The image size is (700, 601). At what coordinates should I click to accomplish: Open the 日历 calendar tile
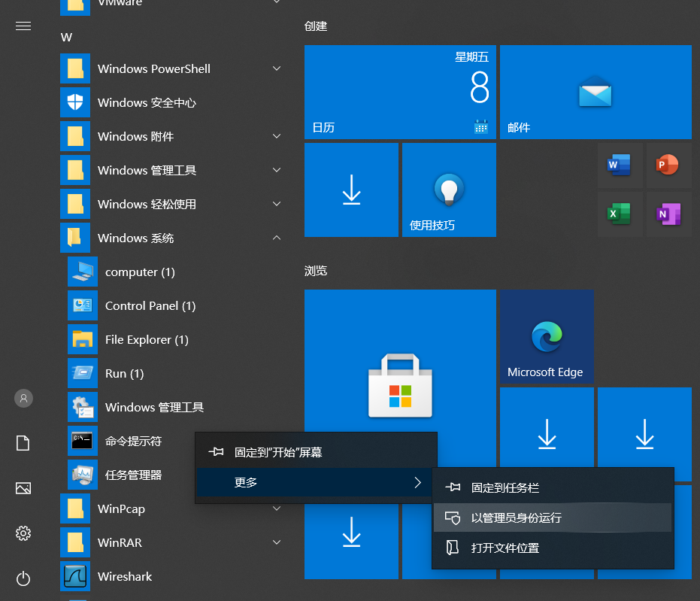pos(400,92)
